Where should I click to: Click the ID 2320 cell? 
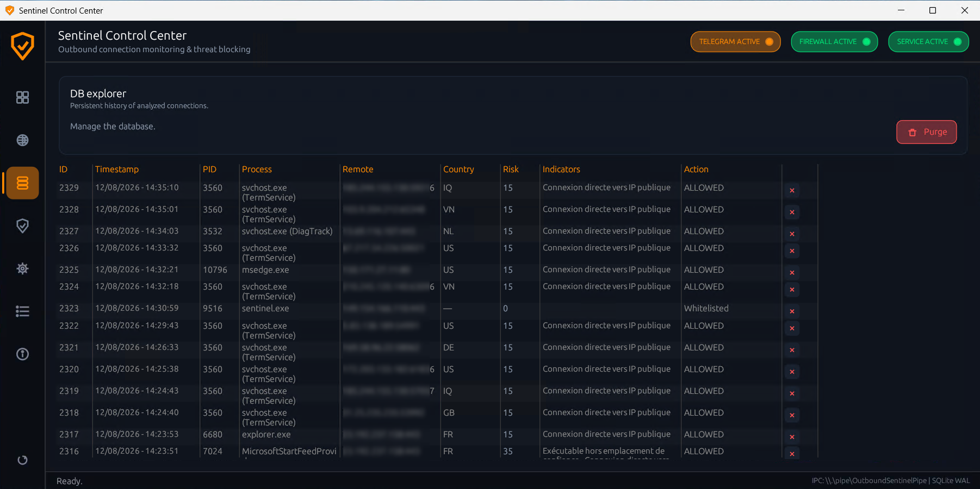click(x=69, y=369)
